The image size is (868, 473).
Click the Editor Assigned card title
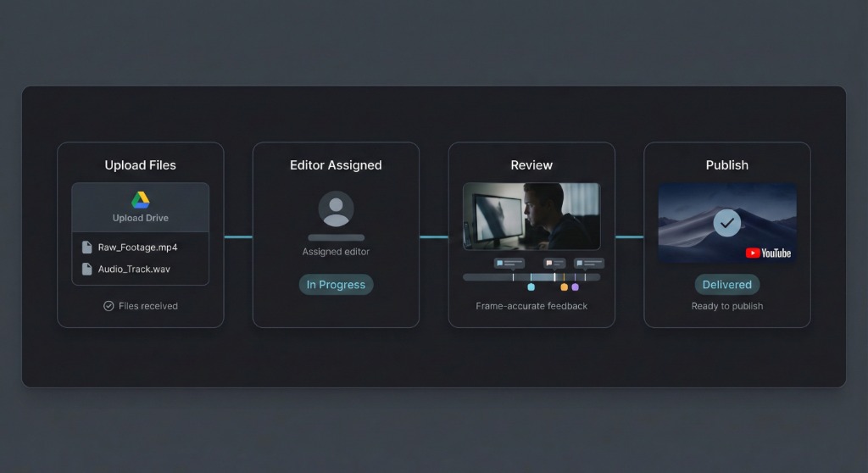336,165
